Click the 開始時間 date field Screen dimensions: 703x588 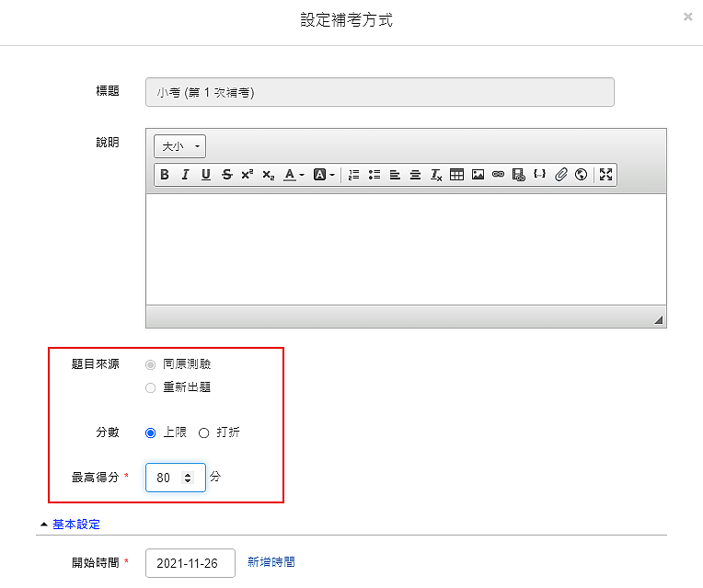[x=190, y=563]
